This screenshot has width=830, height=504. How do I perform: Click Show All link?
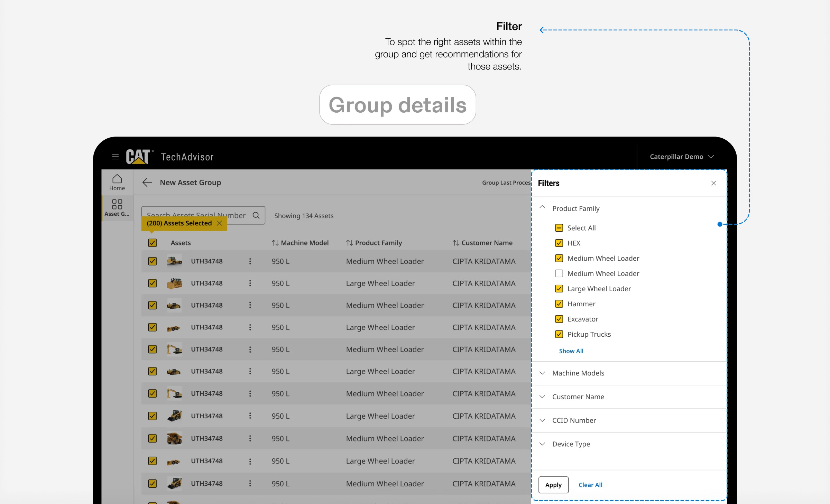tap(571, 351)
